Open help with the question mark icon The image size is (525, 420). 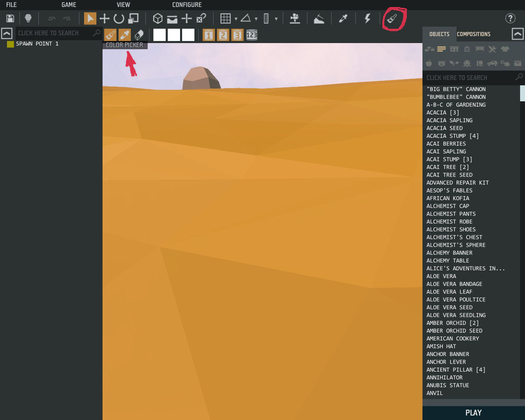(510, 18)
